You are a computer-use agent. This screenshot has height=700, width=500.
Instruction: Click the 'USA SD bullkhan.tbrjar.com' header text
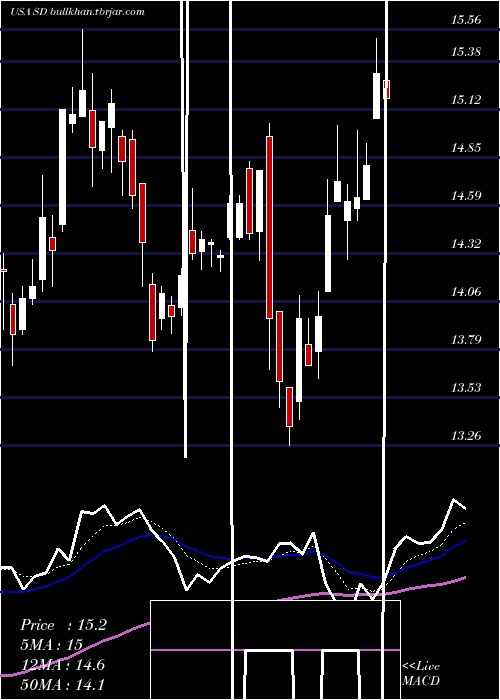(x=78, y=12)
